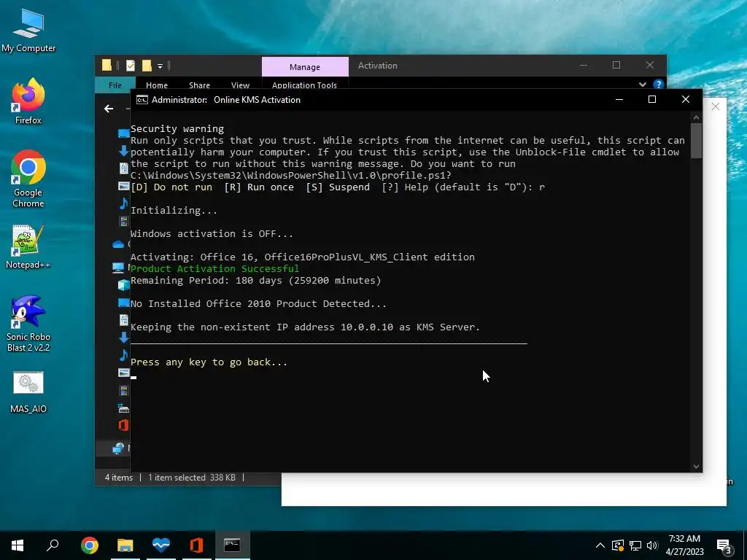Open the network tray icon
Viewport: 747px width, 560px height.
[635, 545]
